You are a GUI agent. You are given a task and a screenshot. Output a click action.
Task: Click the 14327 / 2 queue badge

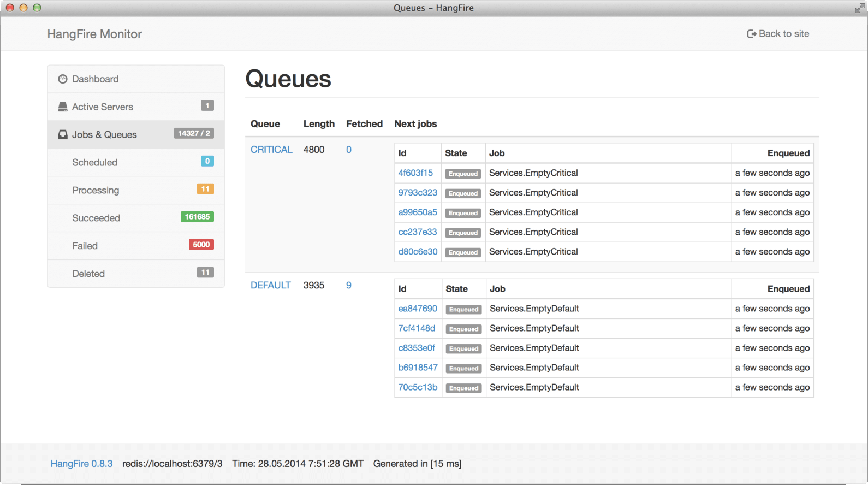point(194,133)
